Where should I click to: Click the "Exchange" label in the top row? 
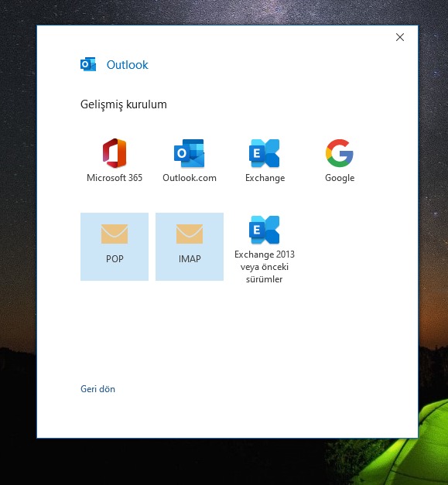click(x=265, y=178)
